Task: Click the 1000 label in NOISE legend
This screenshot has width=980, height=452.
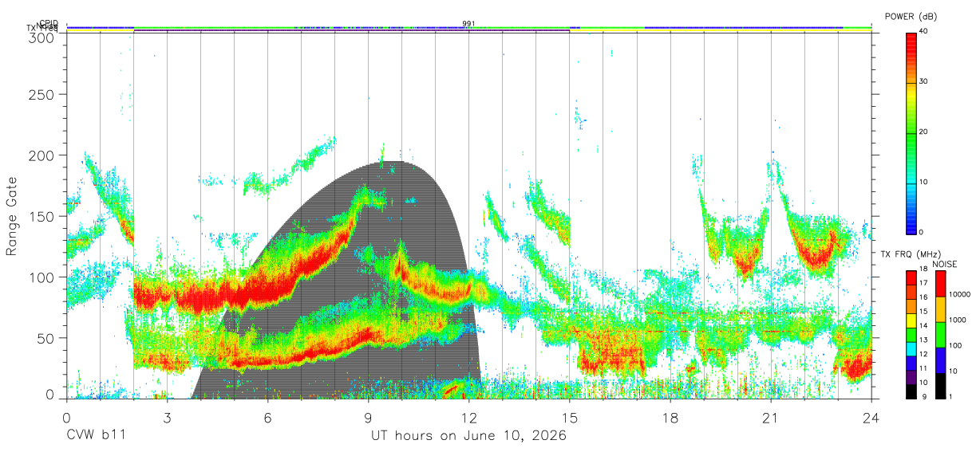Action: pyautogui.click(x=958, y=320)
